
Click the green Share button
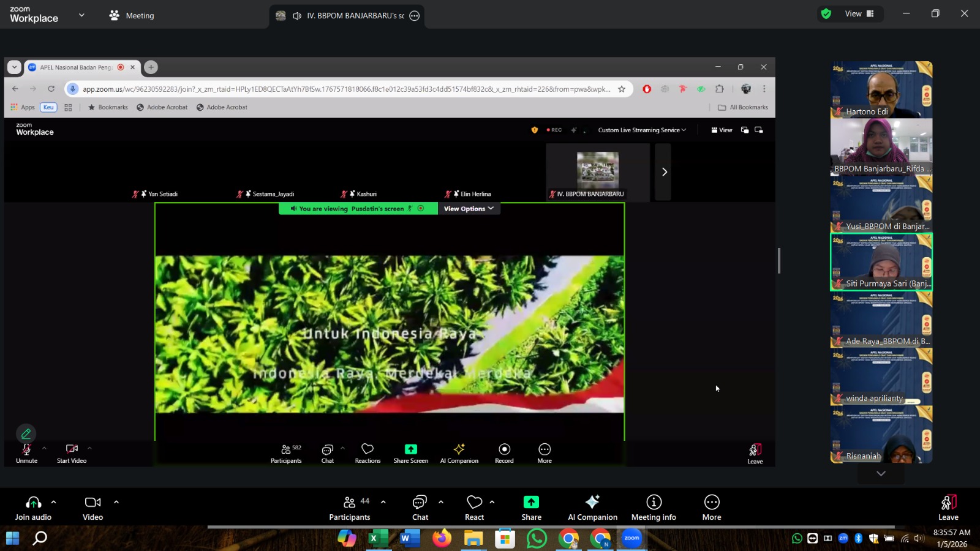531,508
